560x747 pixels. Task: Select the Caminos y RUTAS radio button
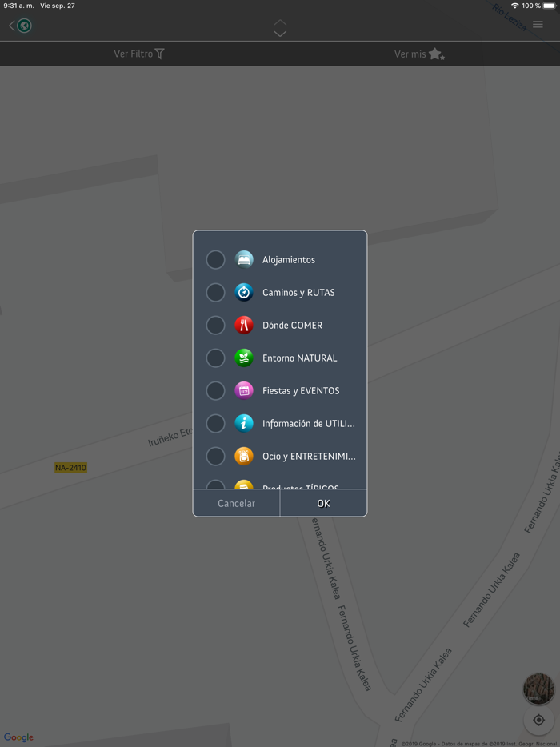click(215, 293)
